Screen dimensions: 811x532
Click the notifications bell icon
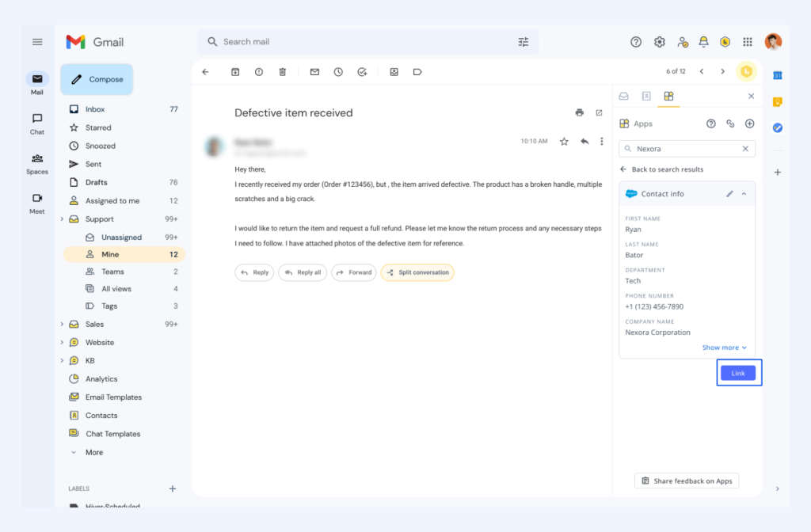click(703, 42)
